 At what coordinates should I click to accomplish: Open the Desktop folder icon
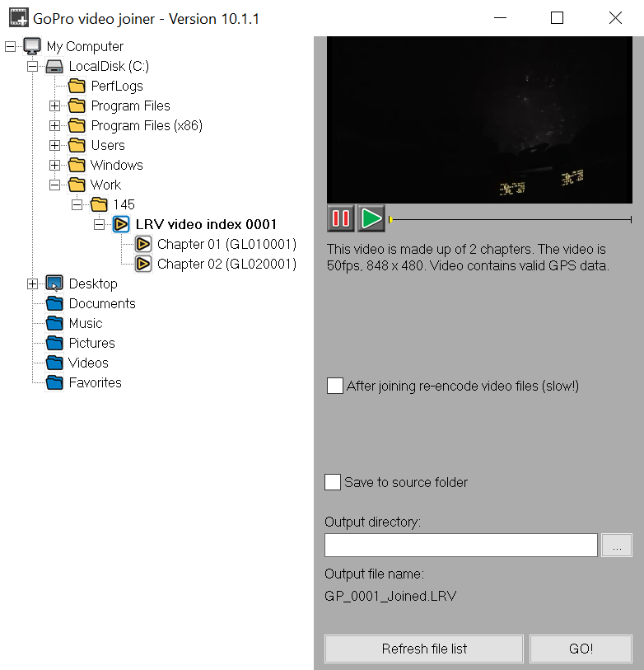(x=54, y=283)
